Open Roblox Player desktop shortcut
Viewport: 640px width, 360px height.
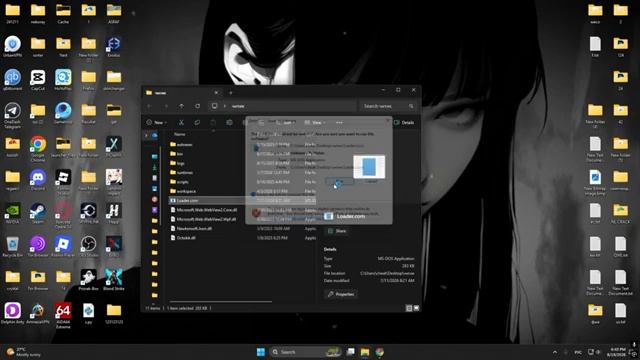(x=63, y=247)
